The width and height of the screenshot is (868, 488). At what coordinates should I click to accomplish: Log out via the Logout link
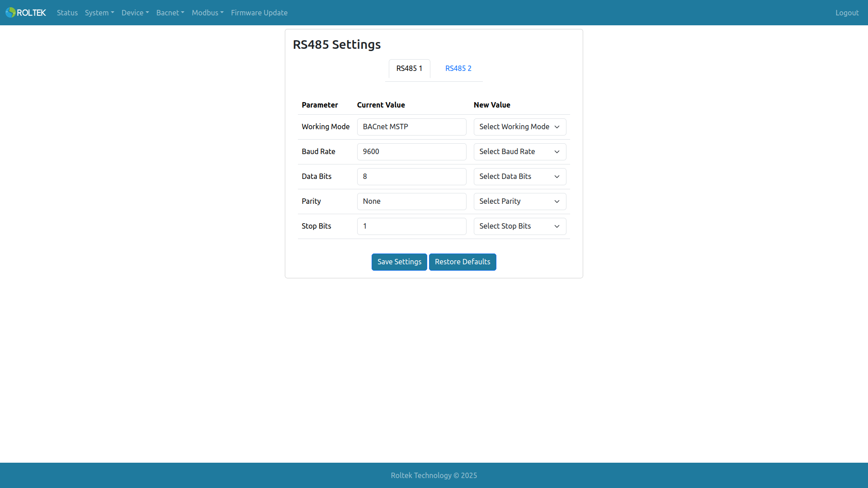847,13
